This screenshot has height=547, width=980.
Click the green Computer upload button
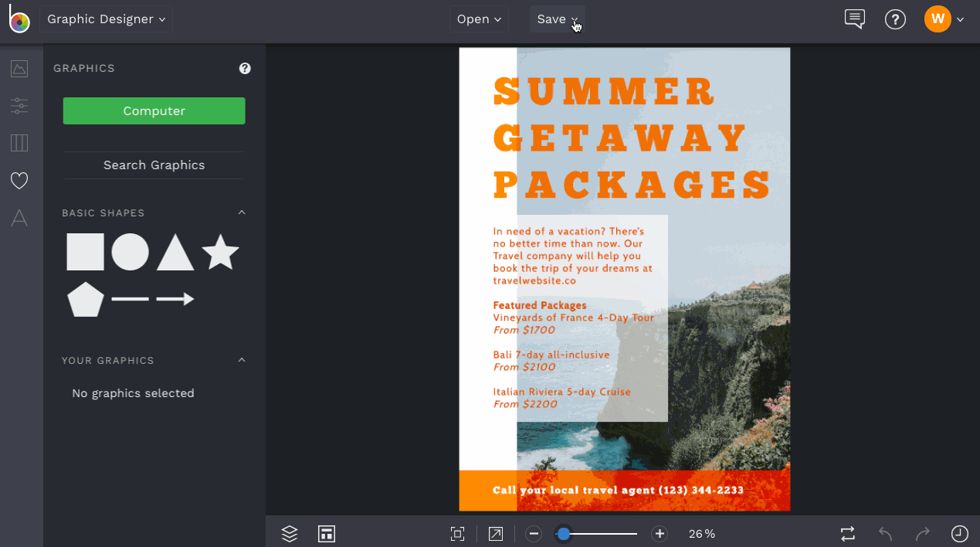coord(154,110)
